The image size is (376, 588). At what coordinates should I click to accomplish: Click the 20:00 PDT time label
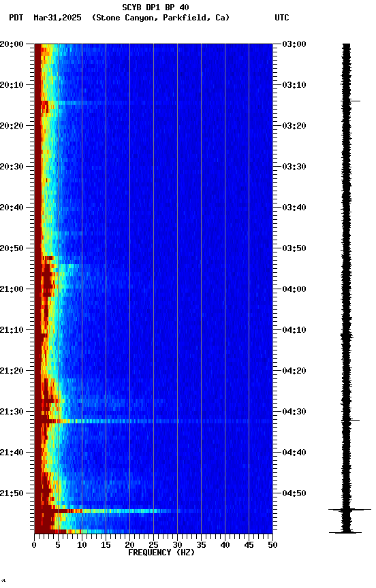click(x=12, y=44)
